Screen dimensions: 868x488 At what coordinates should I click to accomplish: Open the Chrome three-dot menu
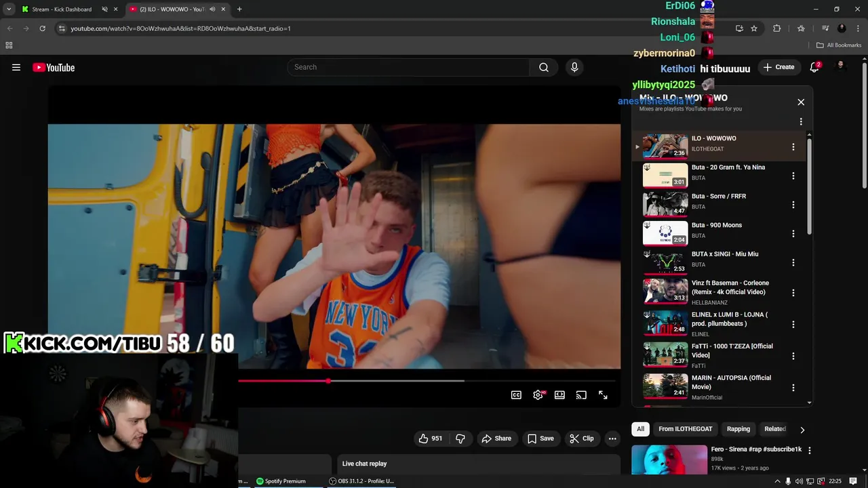pos(858,28)
